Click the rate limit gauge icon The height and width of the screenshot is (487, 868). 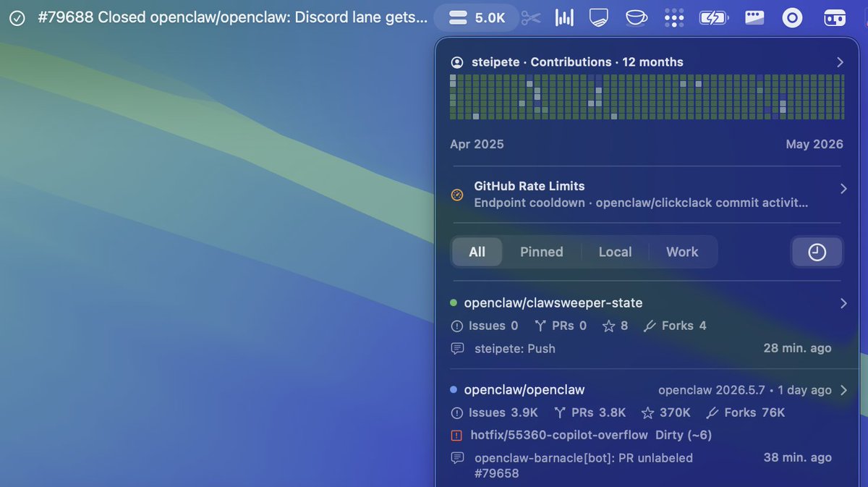click(x=457, y=195)
